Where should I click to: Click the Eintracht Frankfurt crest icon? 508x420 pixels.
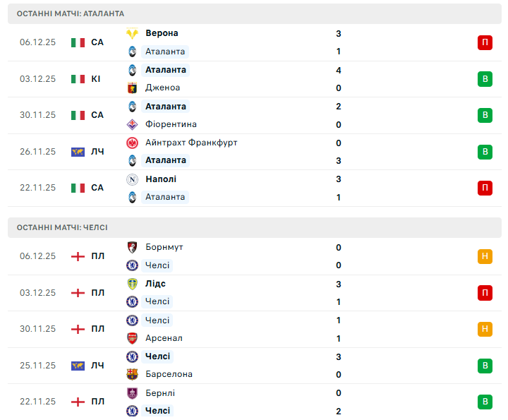[132, 143]
